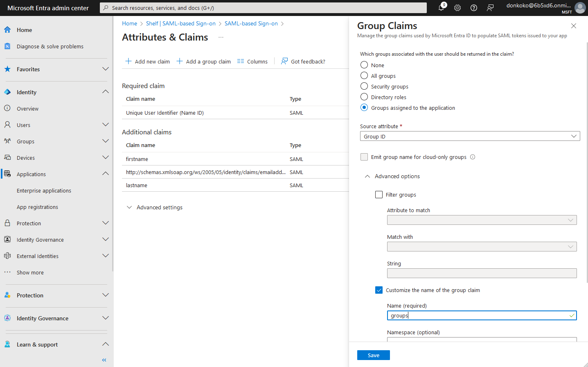This screenshot has width=588, height=367.
Task: Collapse the sidebar with double-chevron icon
Action: tap(104, 360)
